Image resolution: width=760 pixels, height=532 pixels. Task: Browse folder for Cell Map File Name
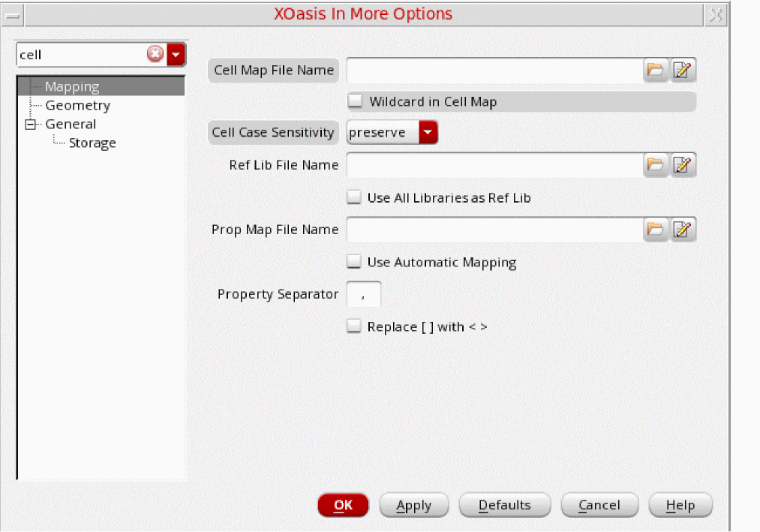click(x=655, y=71)
